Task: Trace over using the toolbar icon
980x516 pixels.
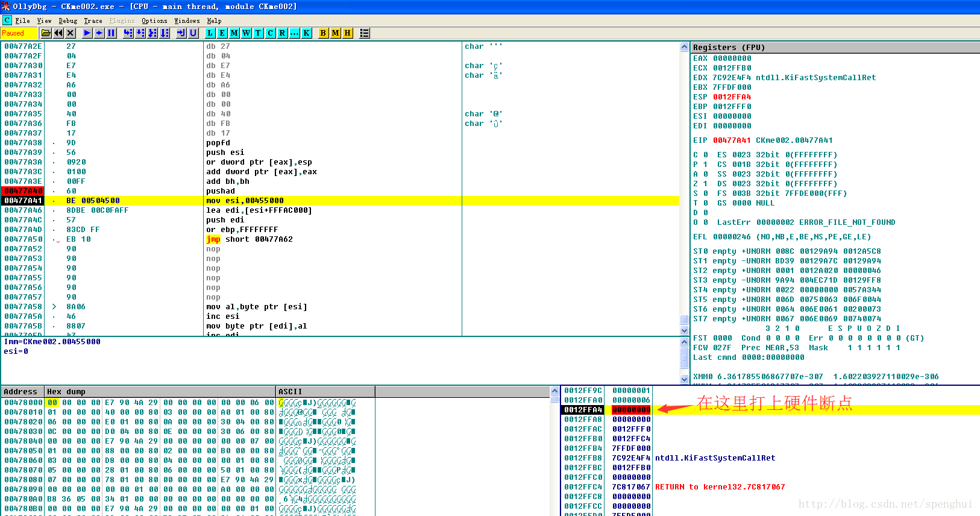Action: (x=165, y=33)
